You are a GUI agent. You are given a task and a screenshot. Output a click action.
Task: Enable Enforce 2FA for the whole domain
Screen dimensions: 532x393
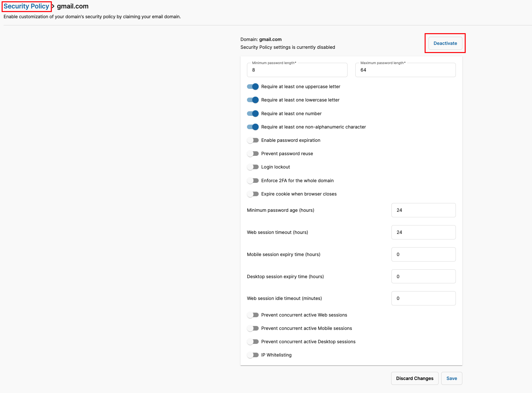tap(253, 181)
